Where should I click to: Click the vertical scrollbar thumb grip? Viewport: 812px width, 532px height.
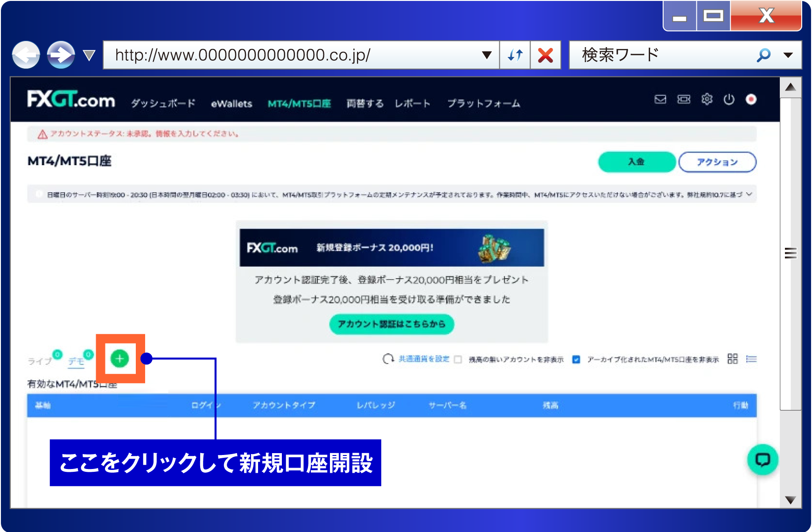point(791,253)
